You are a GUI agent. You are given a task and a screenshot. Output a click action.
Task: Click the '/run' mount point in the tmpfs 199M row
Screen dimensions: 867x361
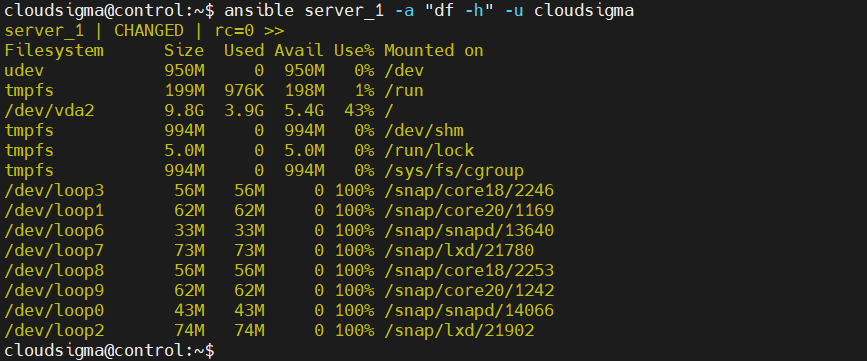click(x=404, y=91)
